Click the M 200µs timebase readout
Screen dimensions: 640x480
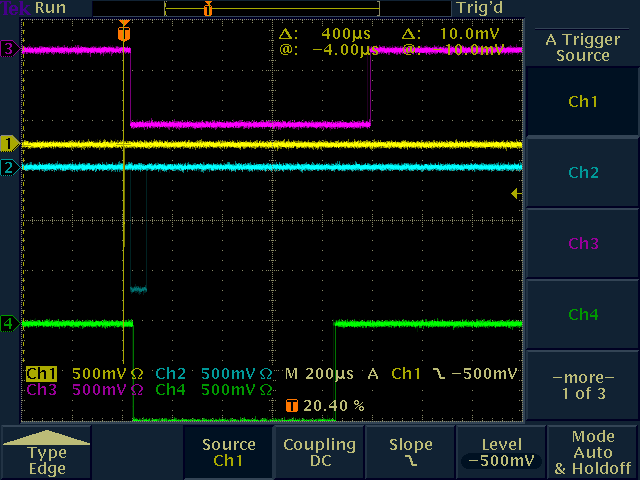click(319, 373)
